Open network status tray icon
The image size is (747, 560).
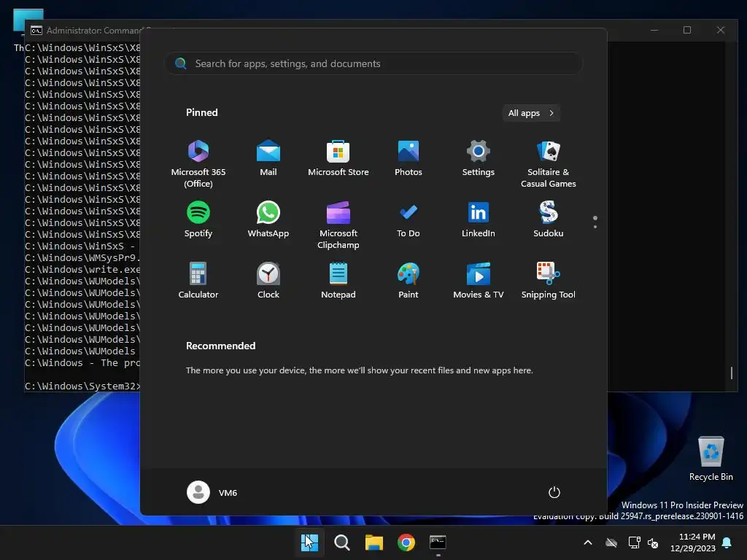click(634, 542)
